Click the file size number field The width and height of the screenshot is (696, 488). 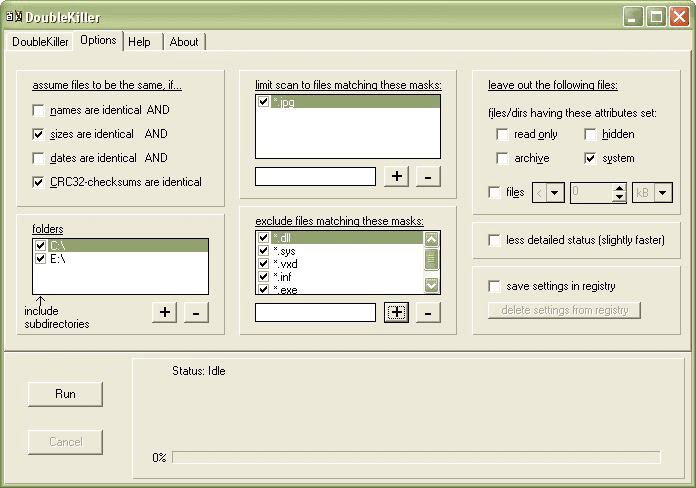[592, 193]
